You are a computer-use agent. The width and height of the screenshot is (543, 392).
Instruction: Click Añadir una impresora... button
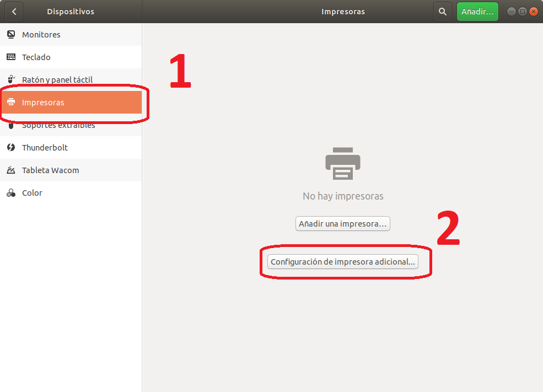342,223
